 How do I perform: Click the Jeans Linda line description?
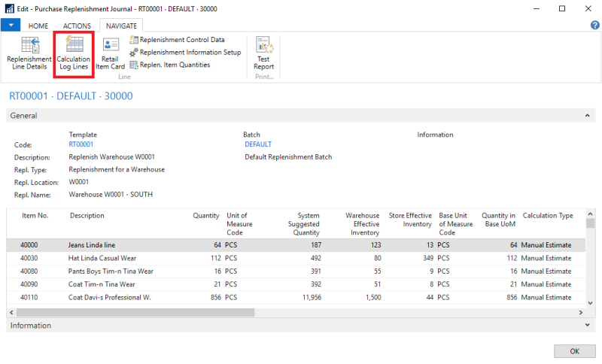92,245
